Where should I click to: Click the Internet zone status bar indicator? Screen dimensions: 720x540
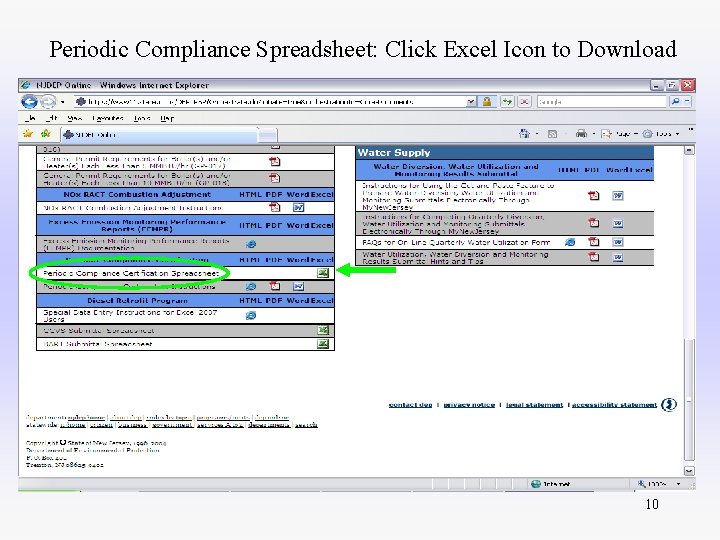551,484
